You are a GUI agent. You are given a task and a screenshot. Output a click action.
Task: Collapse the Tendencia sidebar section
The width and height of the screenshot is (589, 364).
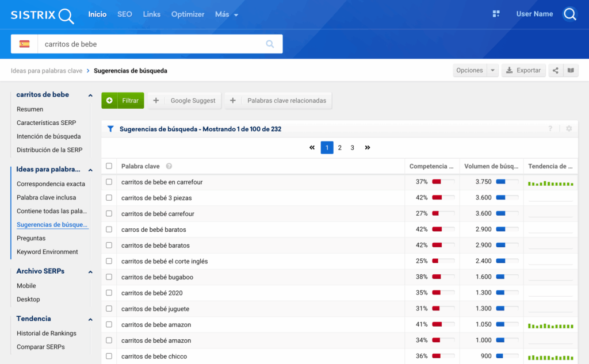point(90,319)
